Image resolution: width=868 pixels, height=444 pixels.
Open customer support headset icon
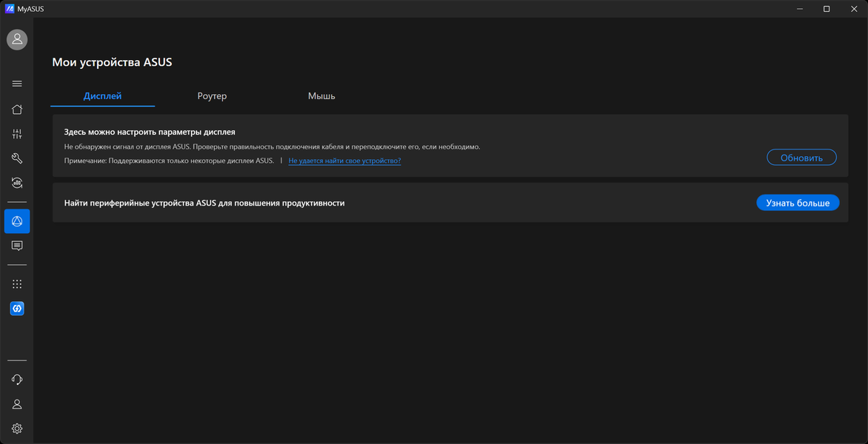[17, 380]
